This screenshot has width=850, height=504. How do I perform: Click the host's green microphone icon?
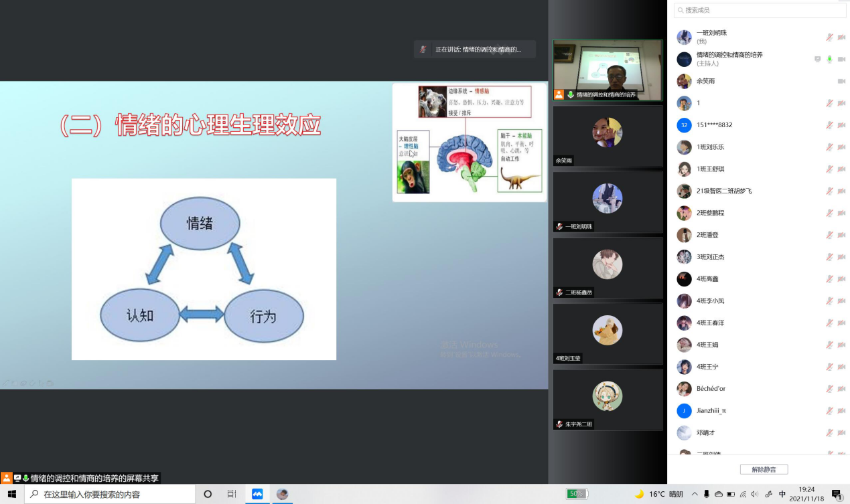[x=829, y=59]
